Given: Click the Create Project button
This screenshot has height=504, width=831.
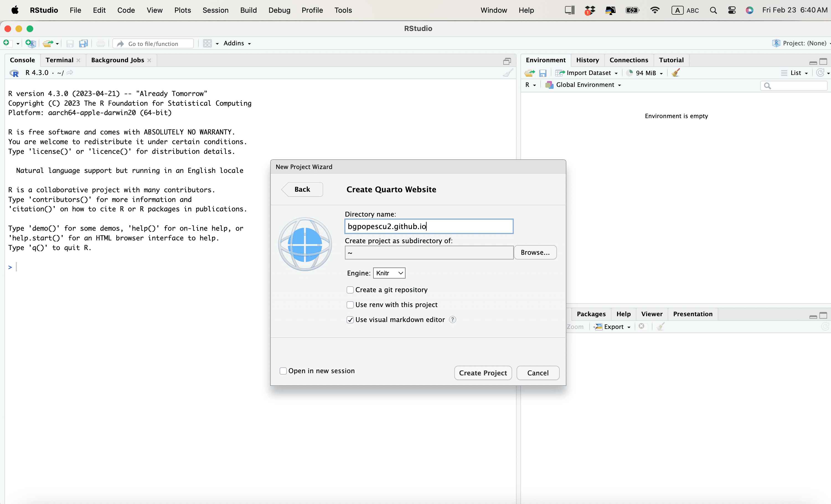Looking at the screenshot, I should (x=482, y=373).
